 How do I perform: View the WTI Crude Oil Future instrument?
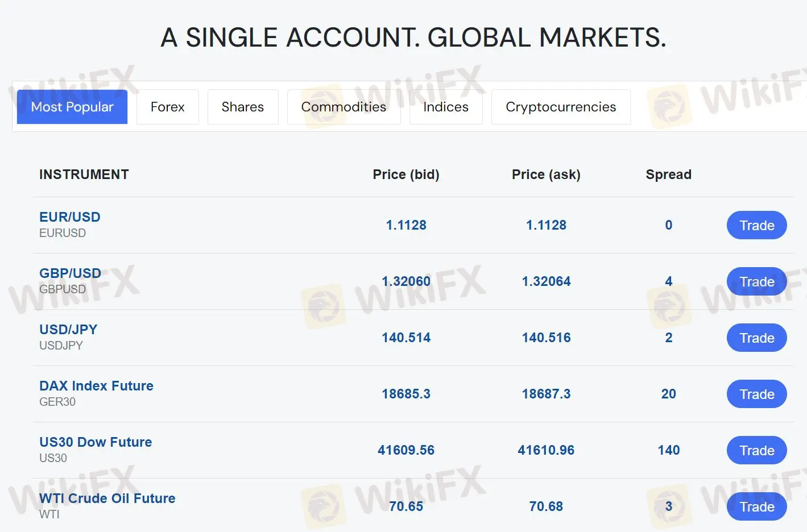click(x=107, y=498)
